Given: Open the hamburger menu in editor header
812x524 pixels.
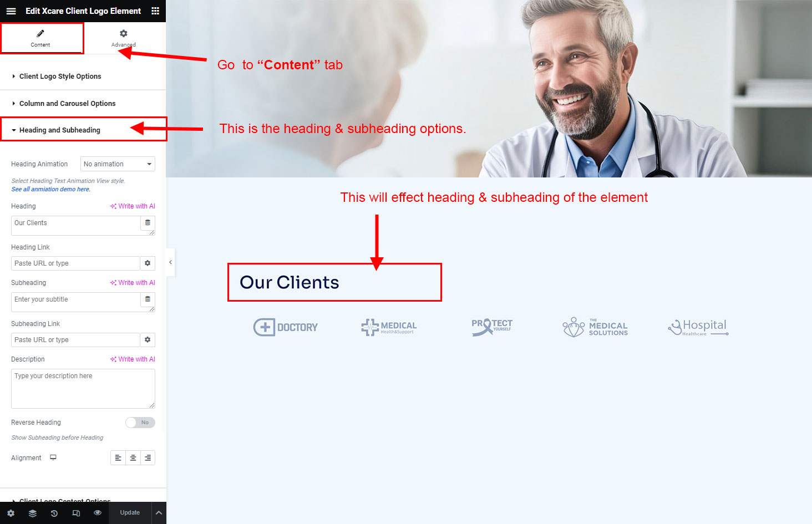Looking at the screenshot, I should [x=11, y=11].
